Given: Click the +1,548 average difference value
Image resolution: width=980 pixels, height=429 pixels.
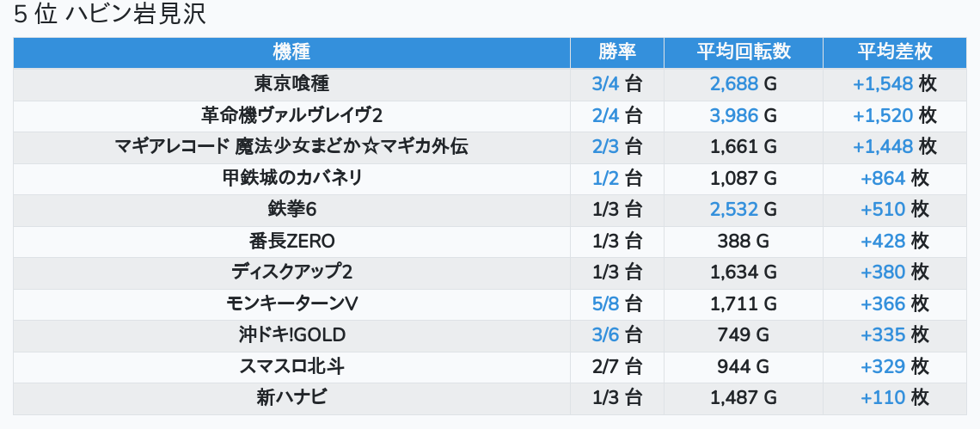Looking at the screenshot, I should pyautogui.click(x=883, y=84).
